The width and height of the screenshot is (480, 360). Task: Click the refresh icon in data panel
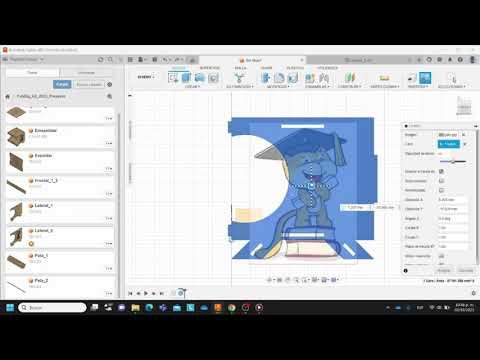tap(101, 59)
